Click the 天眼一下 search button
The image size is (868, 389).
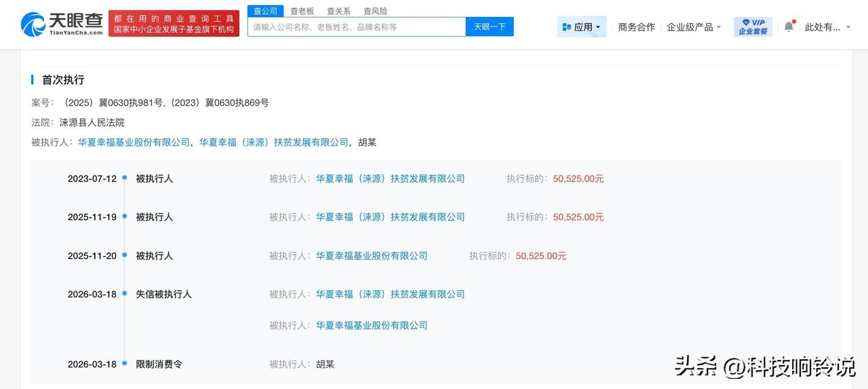490,27
